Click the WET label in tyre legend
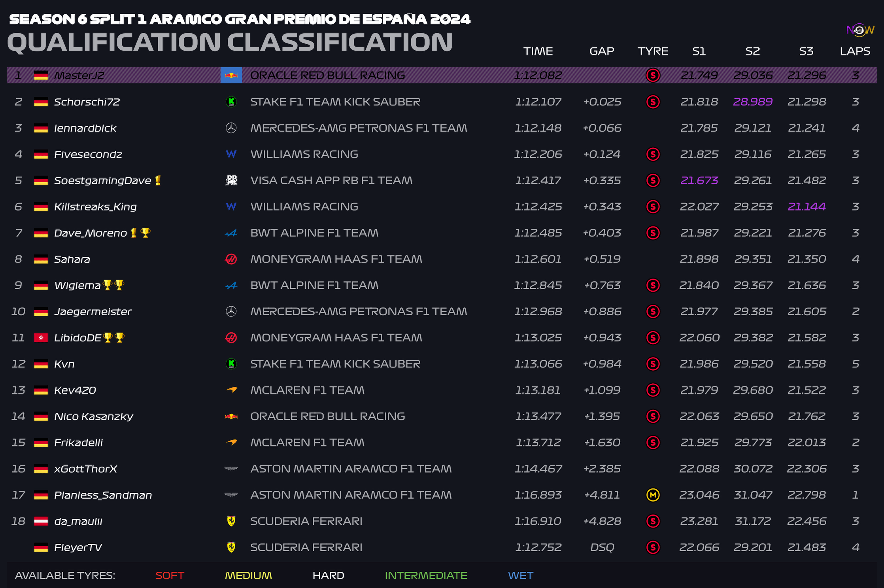 pos(521,575)
